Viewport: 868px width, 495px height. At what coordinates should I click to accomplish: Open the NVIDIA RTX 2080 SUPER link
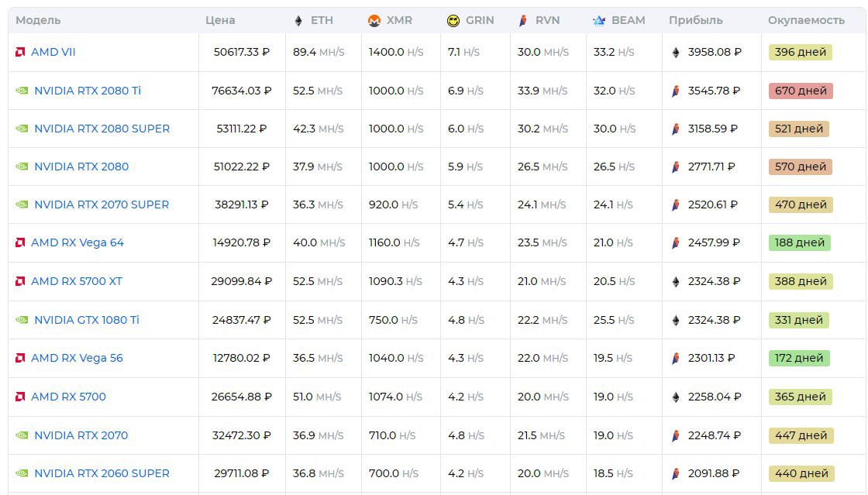pyautogui.click(x=102, y=129)
